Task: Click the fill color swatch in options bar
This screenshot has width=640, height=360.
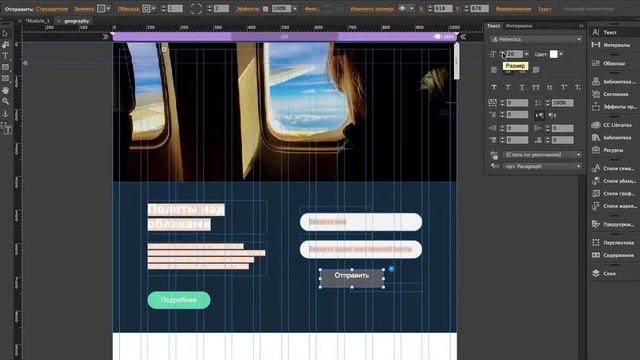Action: [x=101, y=9]
